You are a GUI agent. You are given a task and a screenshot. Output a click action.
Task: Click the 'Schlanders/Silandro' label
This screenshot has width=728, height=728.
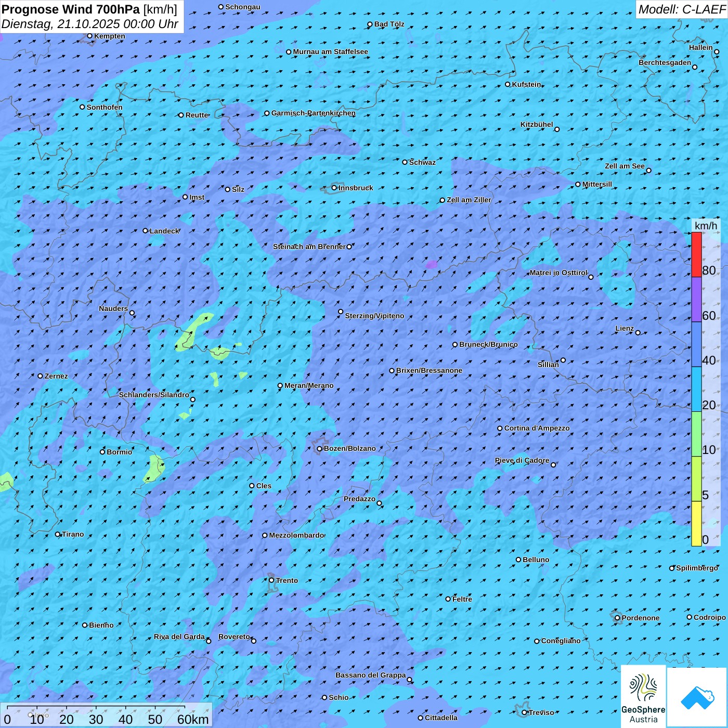154,395
